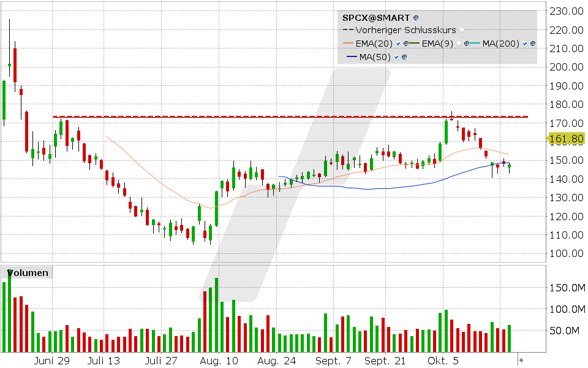Uncheck the MA(200) visibility checkbox
The image size is (588, 368).
[x=525, y=44]
